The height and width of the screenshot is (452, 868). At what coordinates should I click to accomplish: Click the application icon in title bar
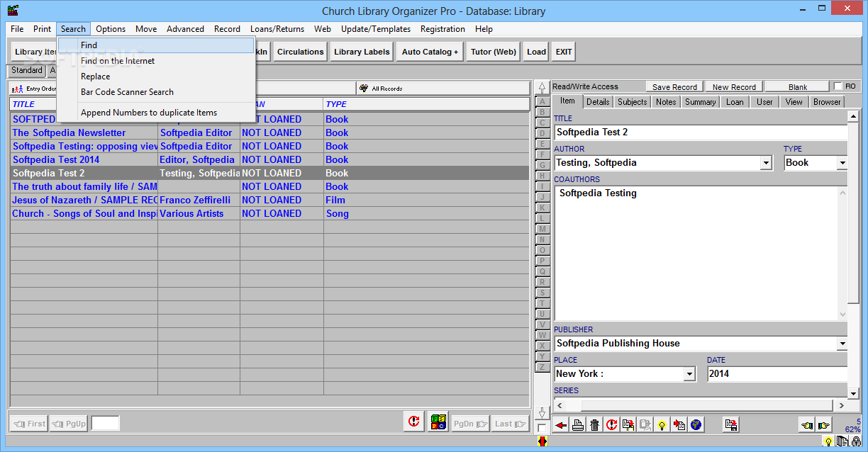pyautogui.click(x=13, y=11)
